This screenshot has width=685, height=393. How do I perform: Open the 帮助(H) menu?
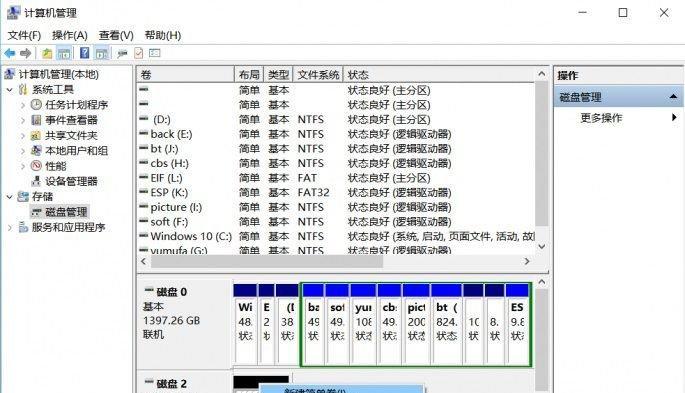click(163, 35)
